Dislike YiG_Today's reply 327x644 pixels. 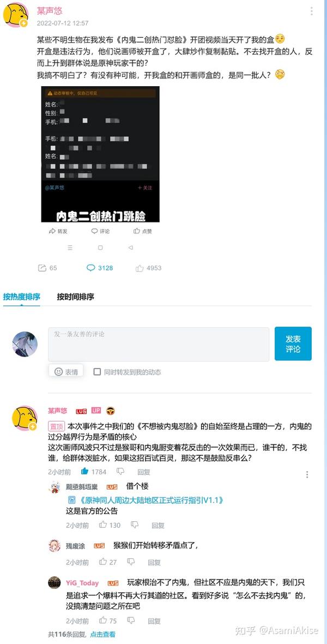click(131, 621)
